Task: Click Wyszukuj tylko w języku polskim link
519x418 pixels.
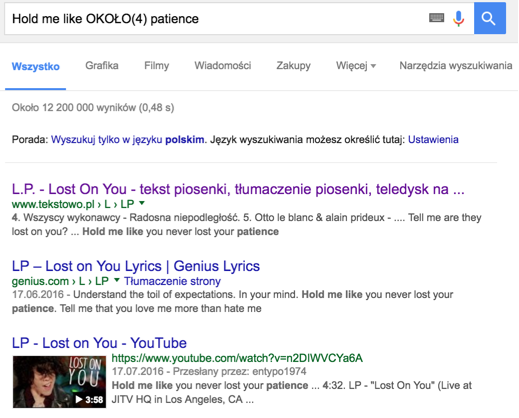Action: coord(127,139)
